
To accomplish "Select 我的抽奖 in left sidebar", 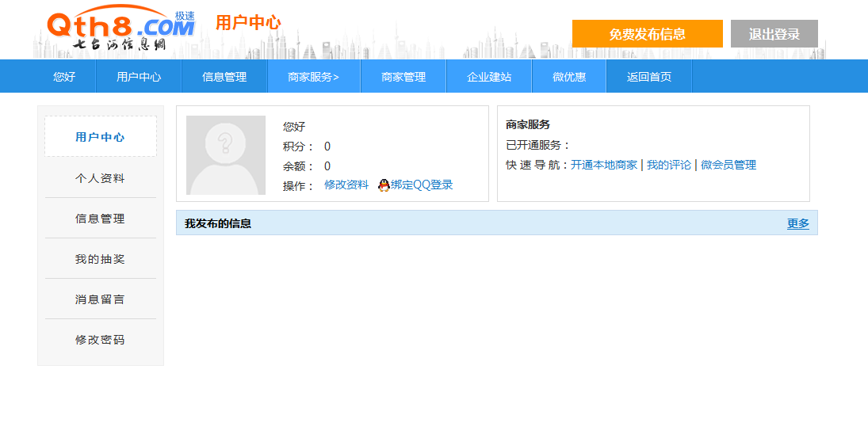I will [100, 259].
